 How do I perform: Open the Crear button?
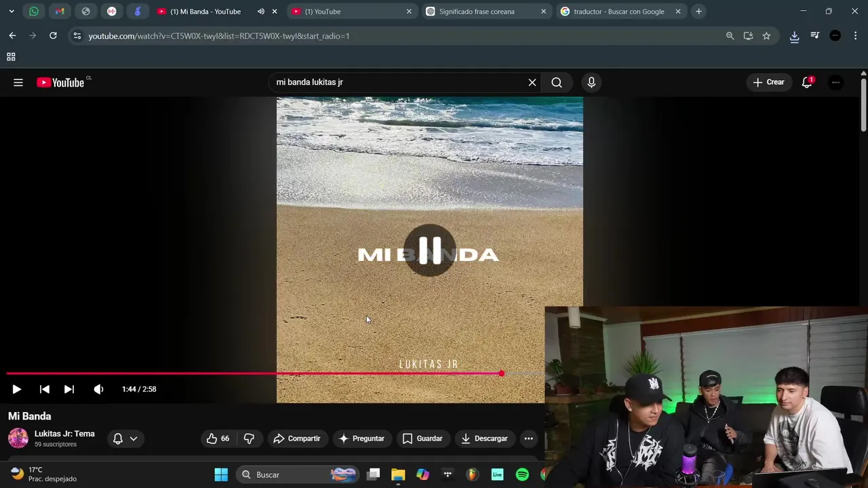tap(768, 83)
